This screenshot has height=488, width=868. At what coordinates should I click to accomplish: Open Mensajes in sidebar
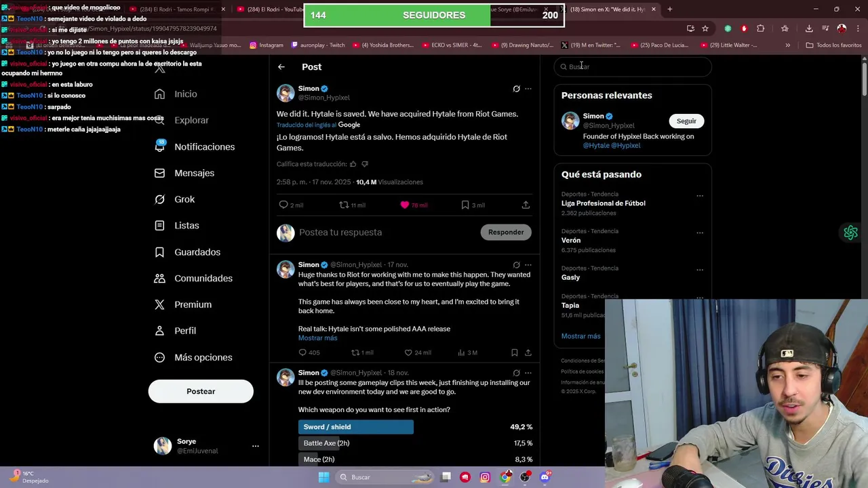[184, 173]
